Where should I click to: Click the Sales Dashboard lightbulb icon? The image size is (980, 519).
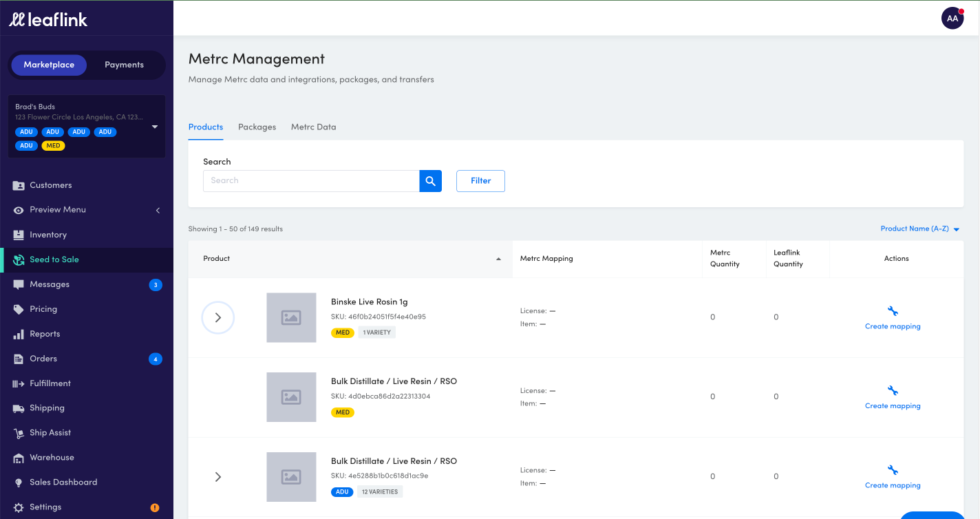pyautogui.click(x=19, y=483)
